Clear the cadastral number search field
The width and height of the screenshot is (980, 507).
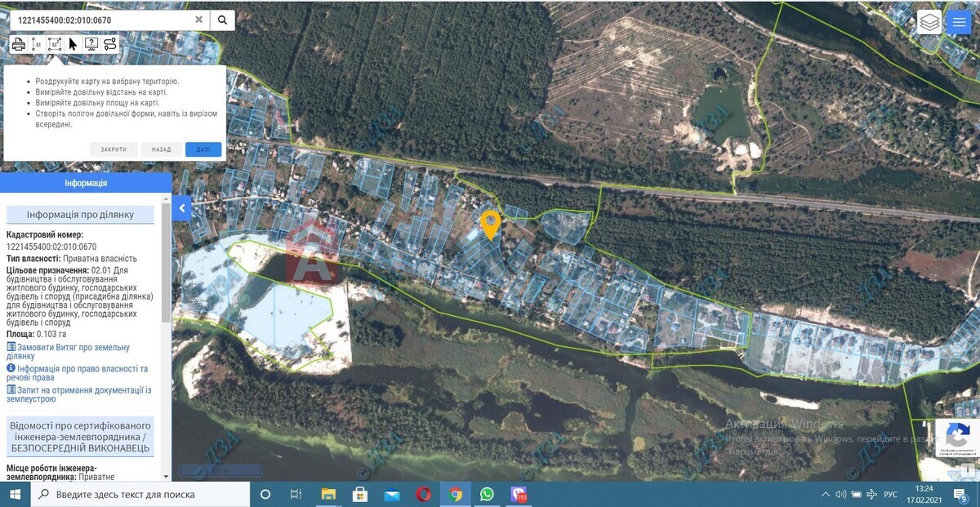pos(198,20)
